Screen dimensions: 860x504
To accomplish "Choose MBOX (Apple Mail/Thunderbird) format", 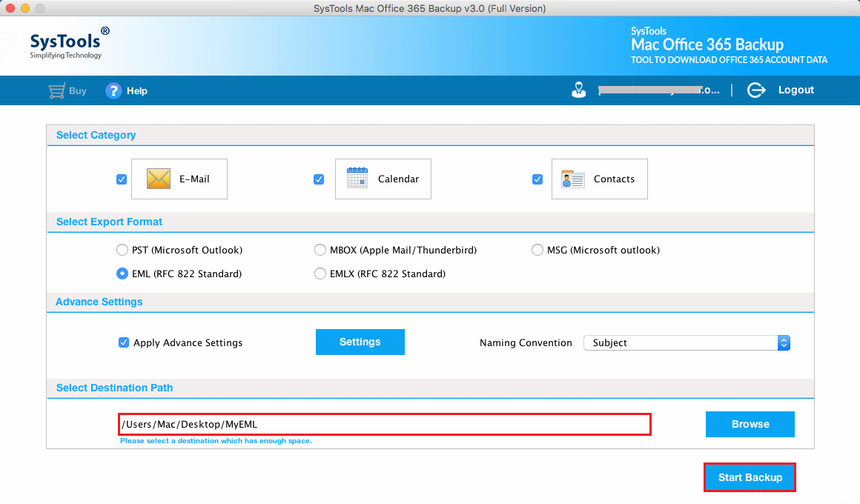I will [320, 250].
